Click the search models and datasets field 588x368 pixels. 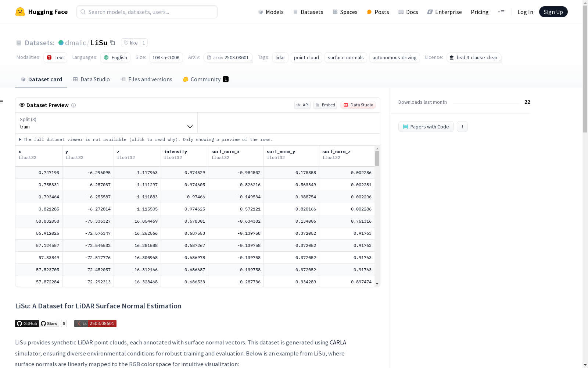pos(147,12)
